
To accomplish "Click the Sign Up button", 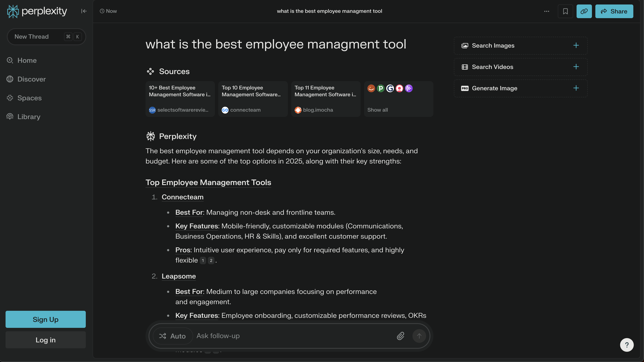I will point(45,319).
